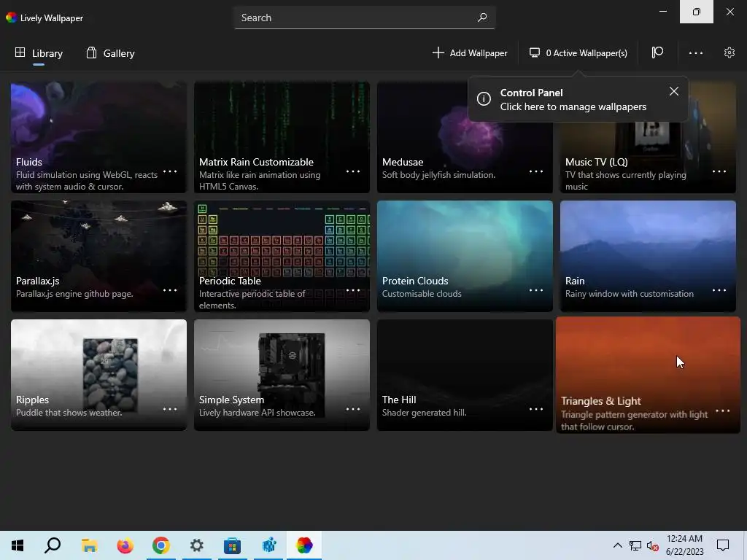The height and width of the screenshot is (560, 747).
Task: Open Windows Settings from taskbar
Action: coord(197,545)
